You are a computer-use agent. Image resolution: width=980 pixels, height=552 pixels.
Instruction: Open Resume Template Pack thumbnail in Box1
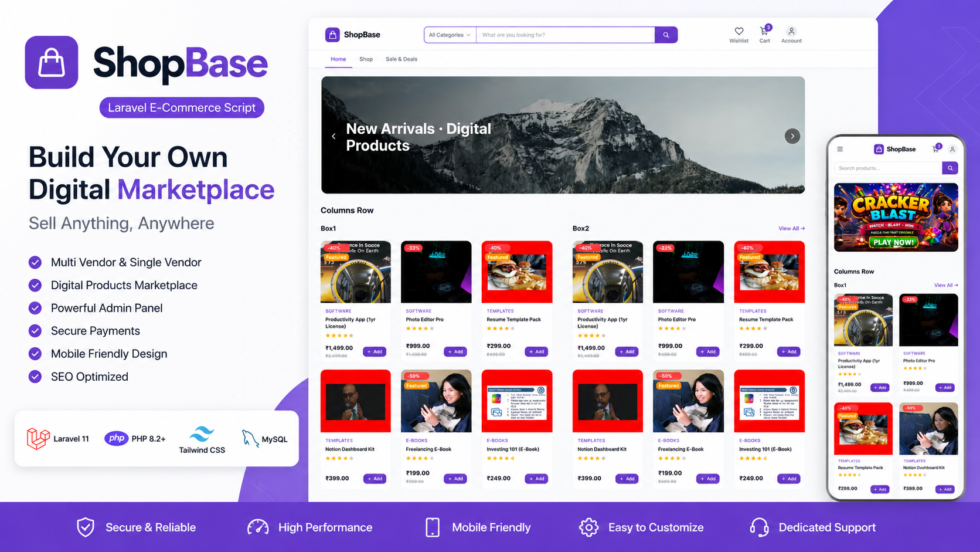point(517,272)
